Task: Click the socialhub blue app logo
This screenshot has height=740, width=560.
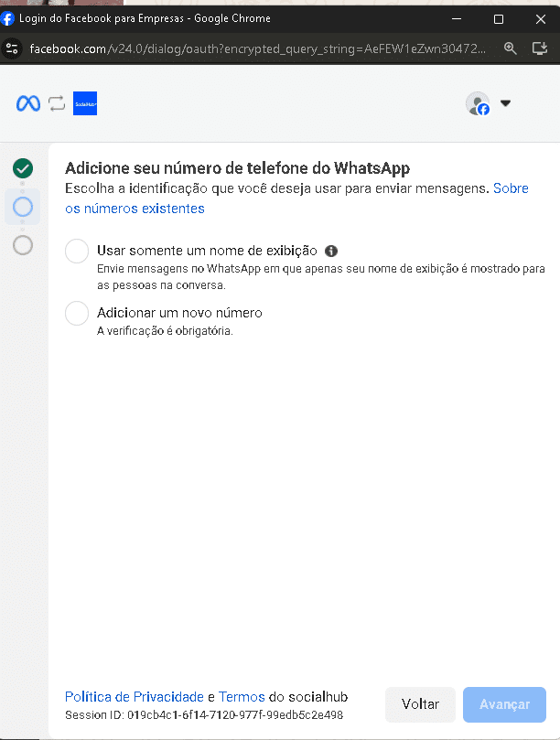Action: tap(85, 103)
